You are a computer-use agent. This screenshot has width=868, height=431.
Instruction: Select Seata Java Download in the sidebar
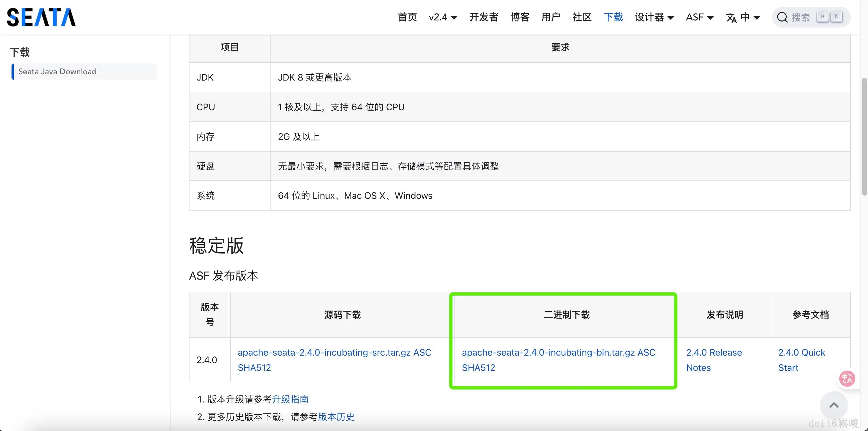click(x=57, y=71)
